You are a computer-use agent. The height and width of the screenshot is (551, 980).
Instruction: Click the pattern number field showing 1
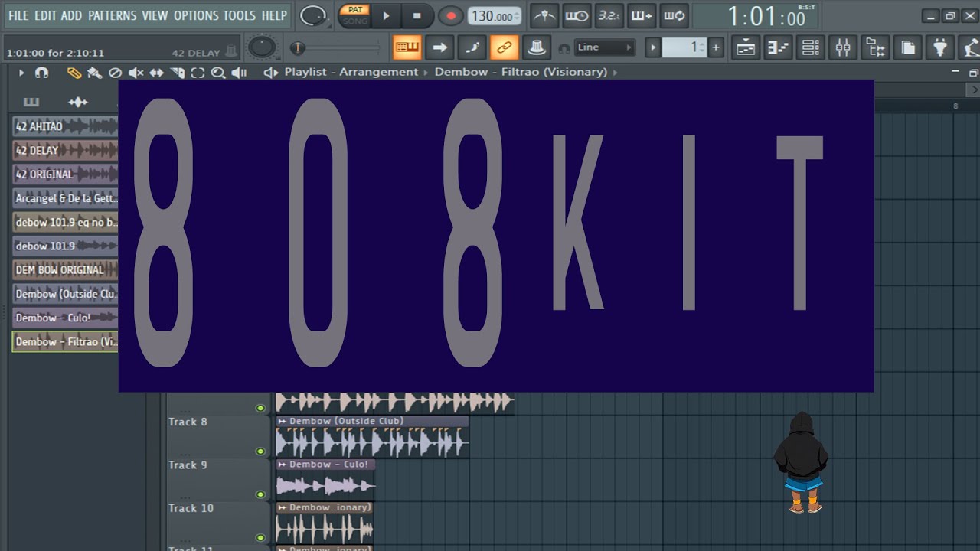pyautogui.click(x=684, y=47)
